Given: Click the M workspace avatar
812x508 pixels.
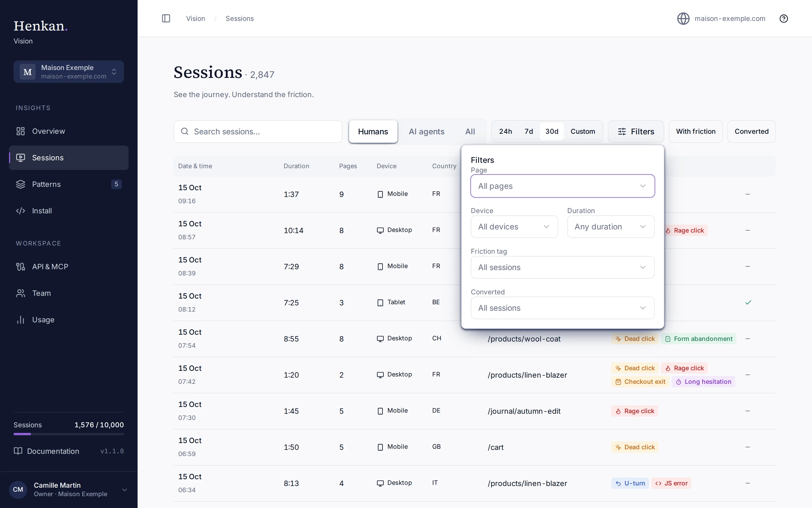Looking at the screenshot, I should [28, 72].
